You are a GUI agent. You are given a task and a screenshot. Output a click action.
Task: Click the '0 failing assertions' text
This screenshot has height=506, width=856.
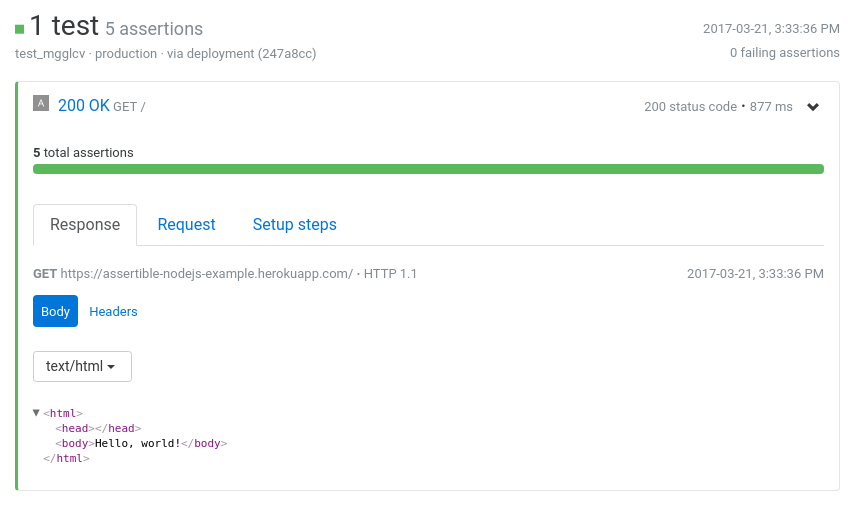pos(784,53)
